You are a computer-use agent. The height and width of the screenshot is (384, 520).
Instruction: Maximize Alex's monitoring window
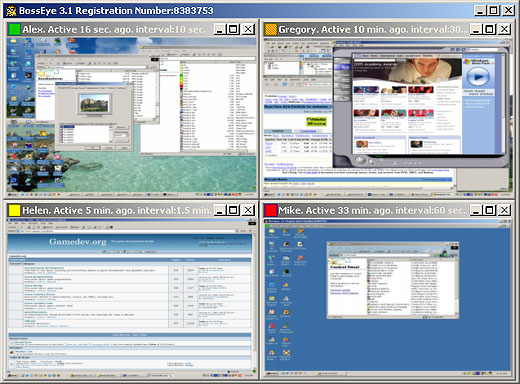pyautogui.click(x=233, y=29)
